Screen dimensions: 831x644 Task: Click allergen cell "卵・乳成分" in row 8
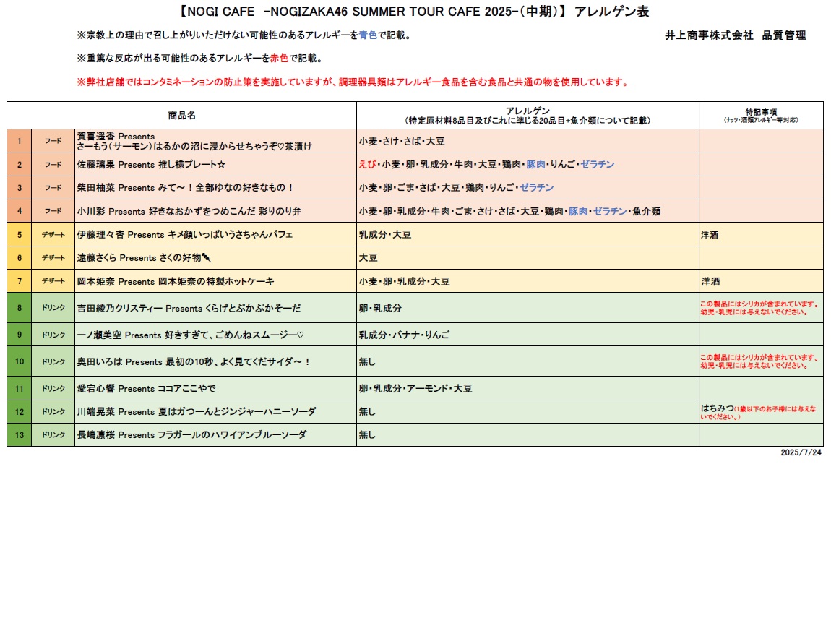tap(528, 308)
